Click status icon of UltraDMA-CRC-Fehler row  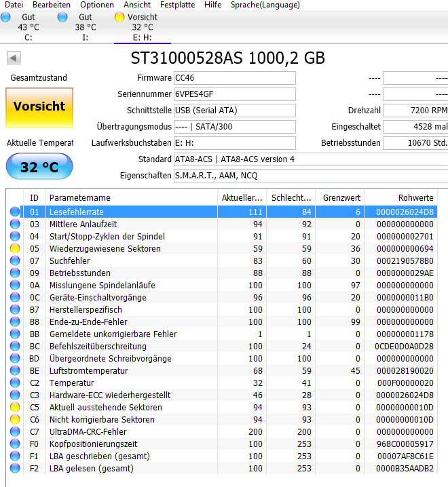coord(15,431)
